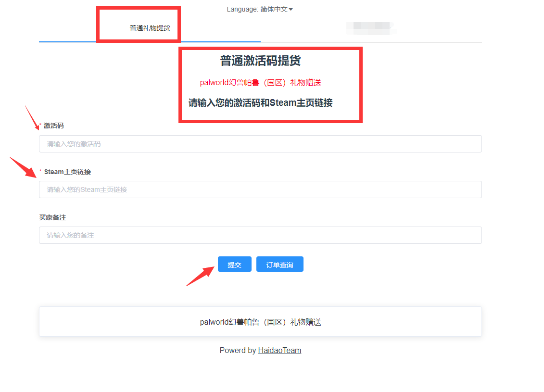This screenshot has height=392, width=544.
Task: Click the Steam主页链接 field label
Action: [67, 172]
